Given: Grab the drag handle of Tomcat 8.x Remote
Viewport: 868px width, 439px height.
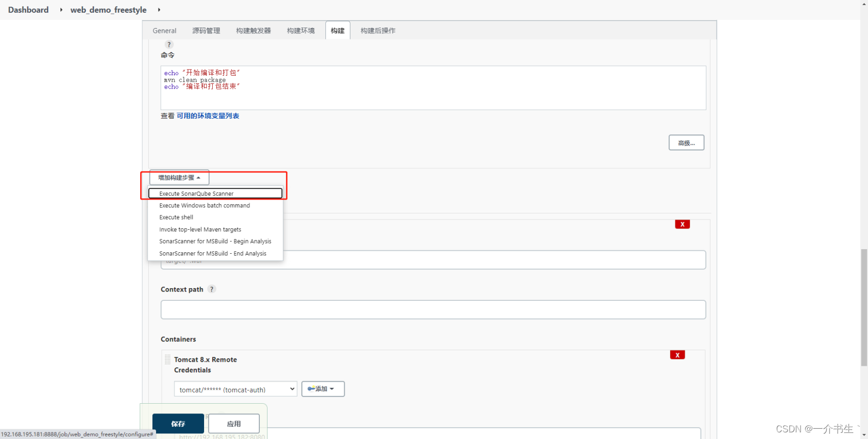Looking at the screenshot, I should tap(168, 360).
